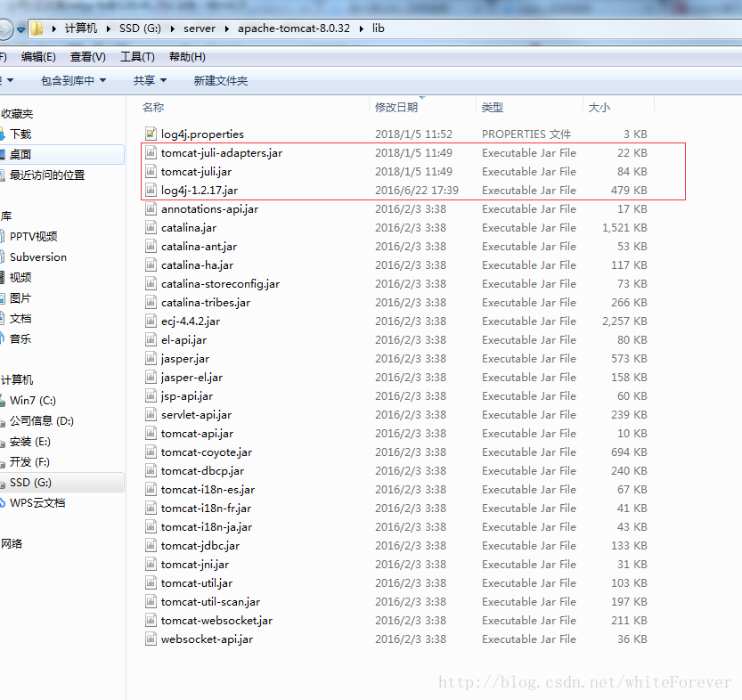Click the 新建文件夹 button
The image size is (742, 700).
click(x=221, y=80)
